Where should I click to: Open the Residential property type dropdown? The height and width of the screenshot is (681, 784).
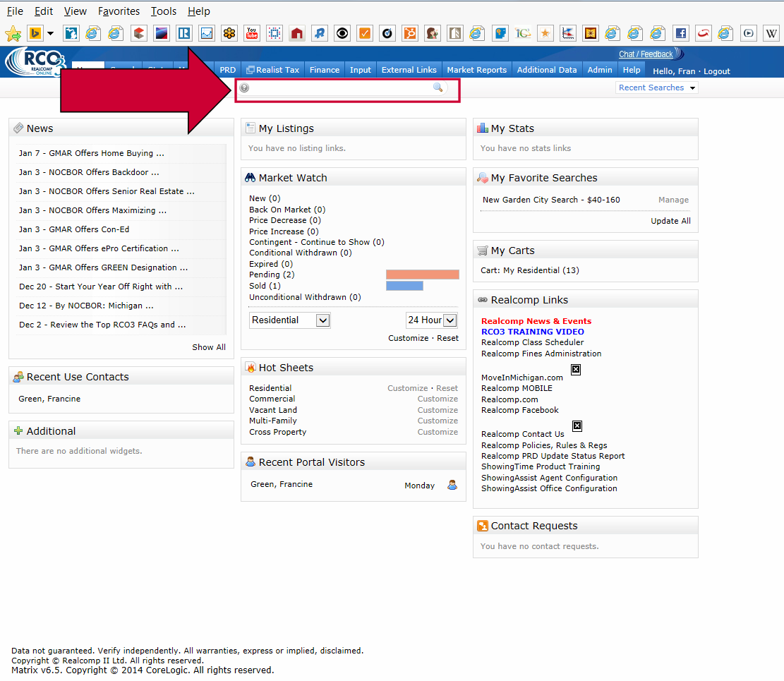pos(290,320)
